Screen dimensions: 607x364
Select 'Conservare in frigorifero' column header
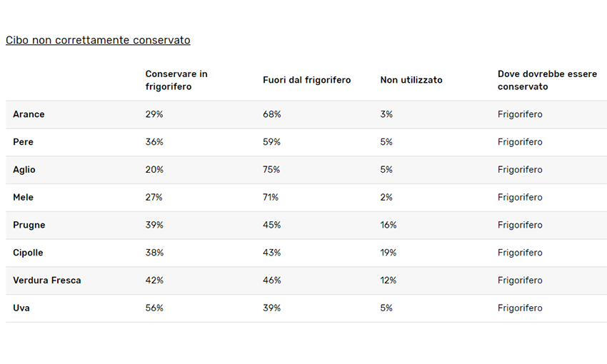176,80
